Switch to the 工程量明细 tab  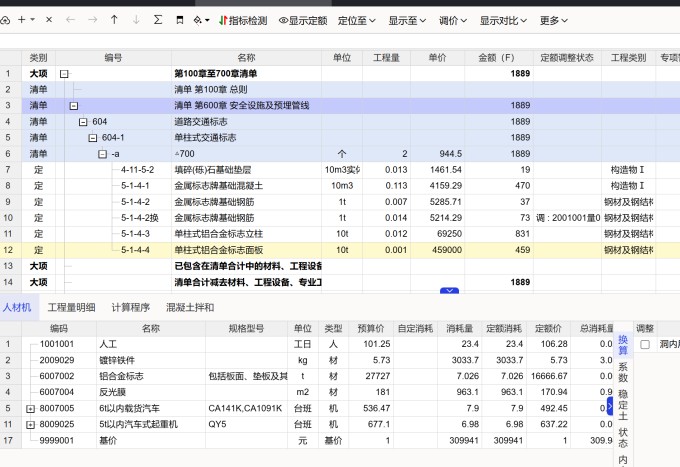coord(71,307)
